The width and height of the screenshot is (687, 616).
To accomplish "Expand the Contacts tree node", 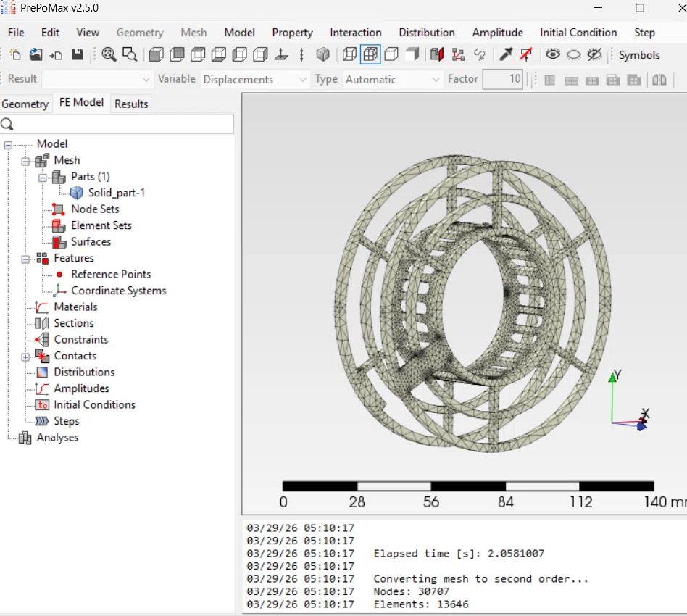I will click(x=25, y=357).
